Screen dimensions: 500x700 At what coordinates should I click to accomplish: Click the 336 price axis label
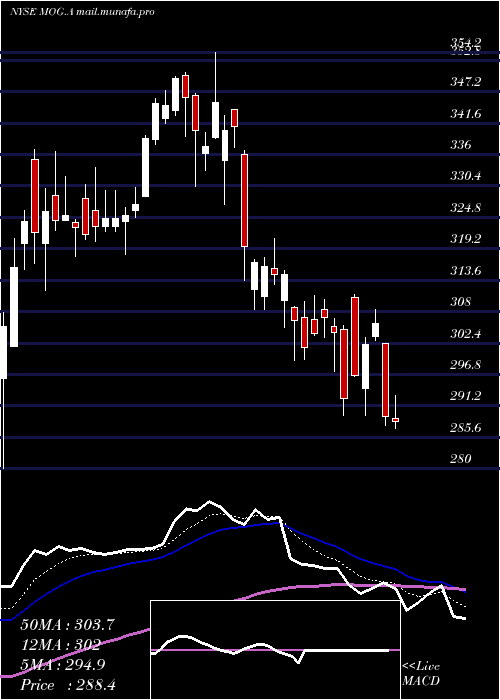click(x=461, y=145)
